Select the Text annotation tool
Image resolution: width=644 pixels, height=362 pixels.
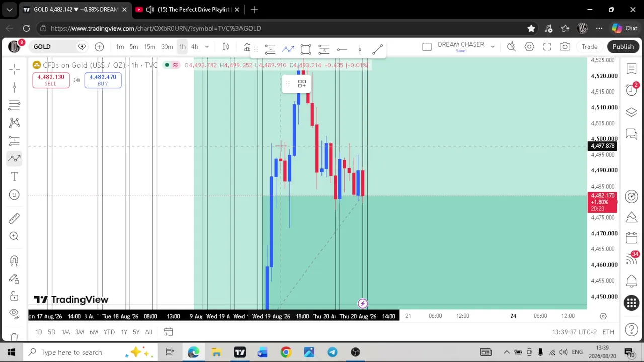(14, 177)
